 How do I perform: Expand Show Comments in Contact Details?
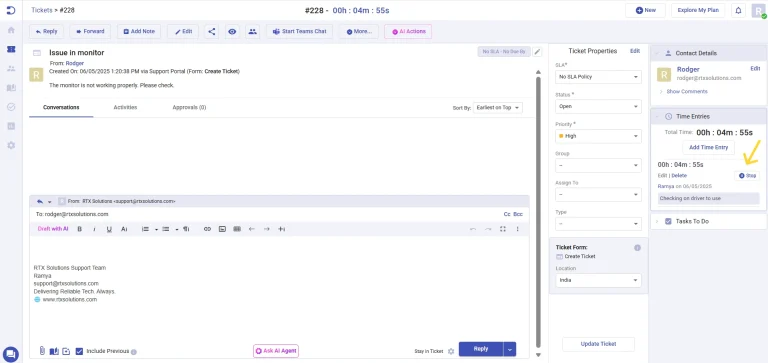[687, 92]
